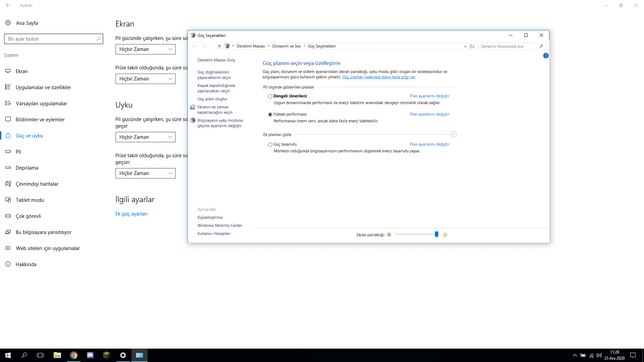Select the Yüksek performans plan
The image size is (644, 362).
click(x=270, y=114)
